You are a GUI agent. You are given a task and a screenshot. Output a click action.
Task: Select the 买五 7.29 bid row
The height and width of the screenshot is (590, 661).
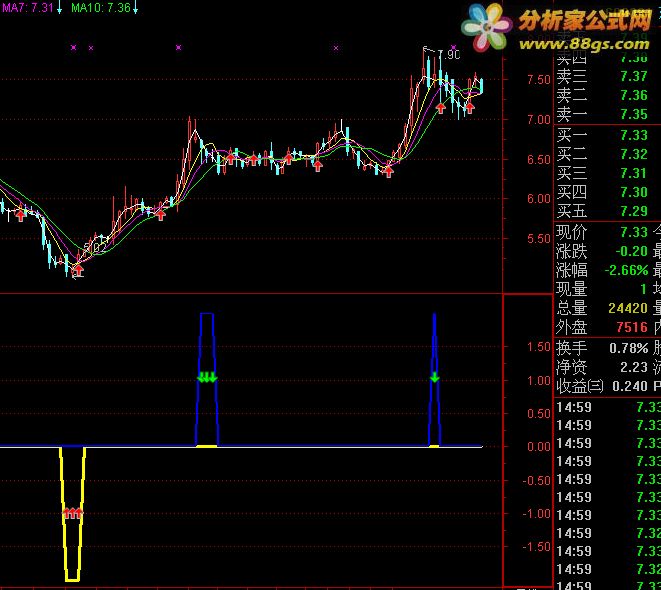[x=602, y=211]
